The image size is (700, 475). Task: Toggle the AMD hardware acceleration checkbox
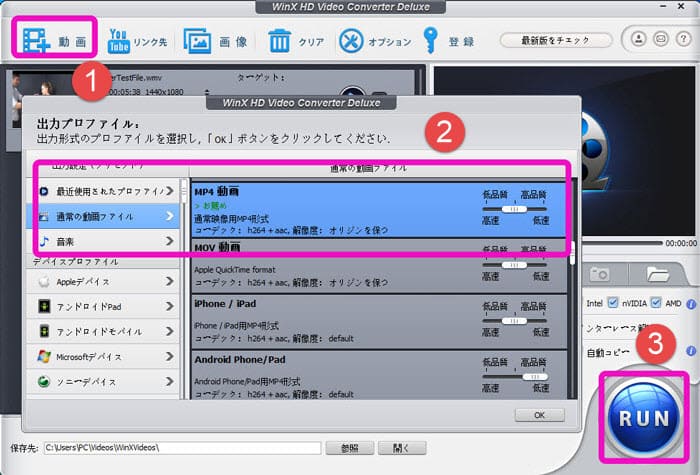click(x=655, y=303)
